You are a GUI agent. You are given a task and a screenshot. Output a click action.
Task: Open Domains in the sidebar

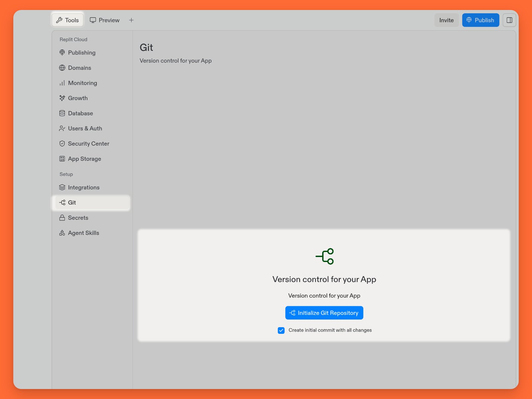point(92,68)
